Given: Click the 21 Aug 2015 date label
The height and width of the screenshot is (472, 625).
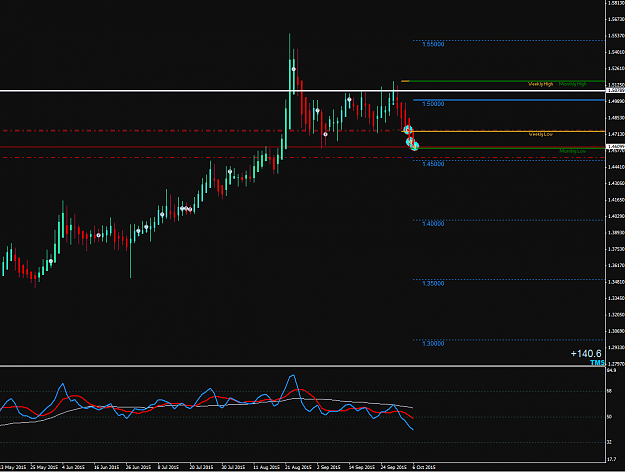Looking at the screenshot, I should point(298,467).
